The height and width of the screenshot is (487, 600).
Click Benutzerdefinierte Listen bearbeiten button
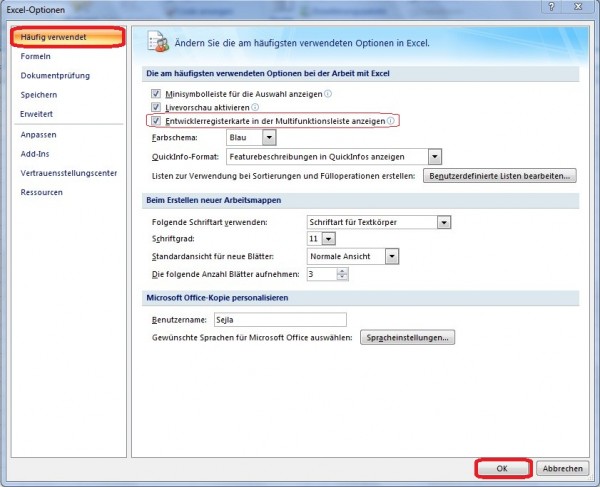pyautogui.click(x=499, y=176)
